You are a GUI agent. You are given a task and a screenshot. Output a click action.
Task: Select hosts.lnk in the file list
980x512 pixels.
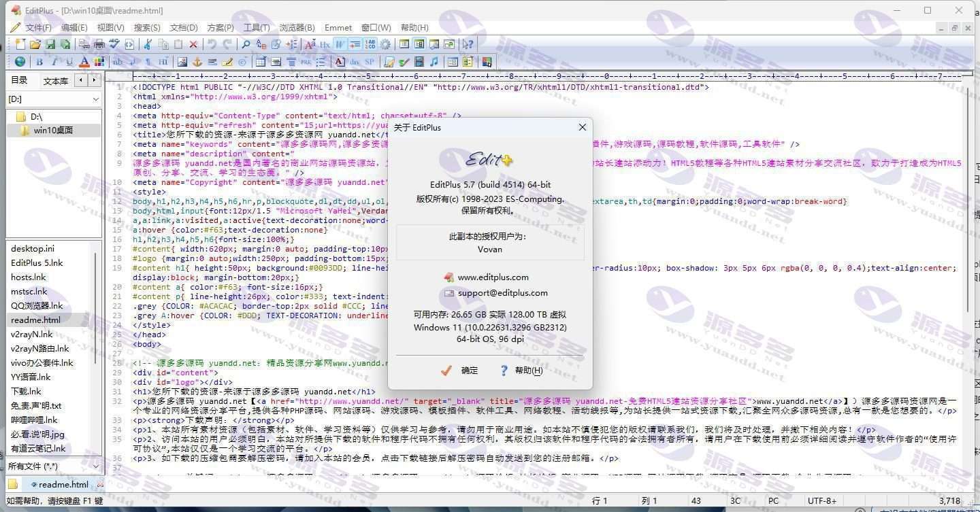pyautogui.click(x=29, y=277)
